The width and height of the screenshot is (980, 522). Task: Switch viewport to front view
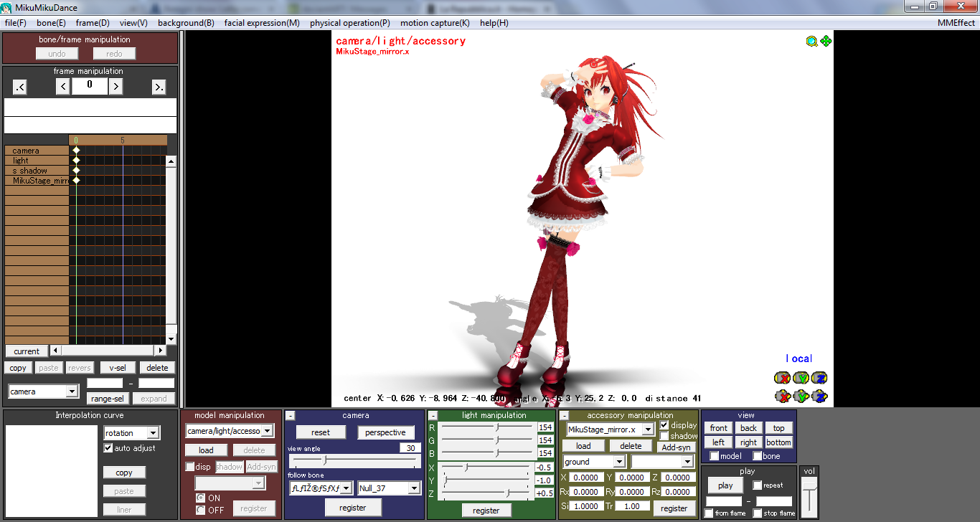[x=717, y=427]
